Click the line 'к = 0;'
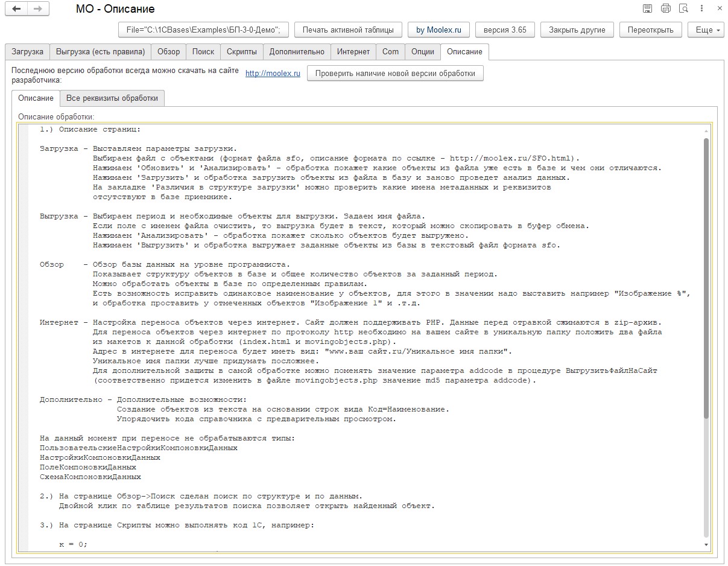728x566 pixels. (x=73, y=544)
